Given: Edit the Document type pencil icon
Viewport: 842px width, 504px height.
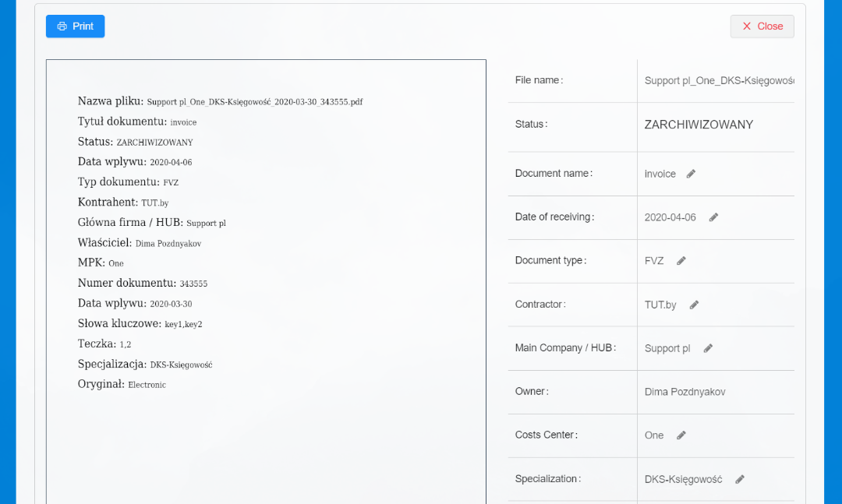Looking at the screenshot, I should 681,260.
